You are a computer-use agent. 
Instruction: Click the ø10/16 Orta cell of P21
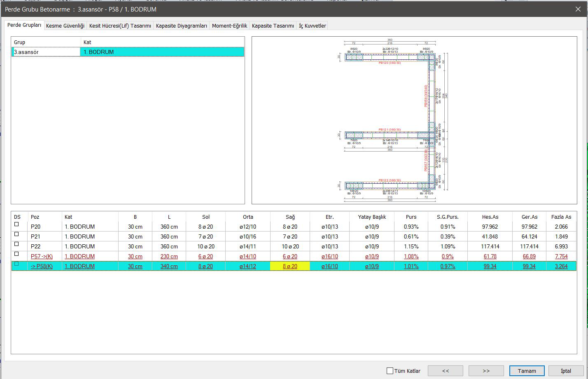coord(248,236)
